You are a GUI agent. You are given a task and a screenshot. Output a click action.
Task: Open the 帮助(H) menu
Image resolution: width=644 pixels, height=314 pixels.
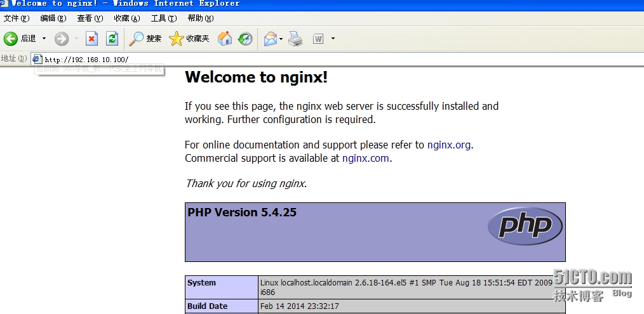click(x=201, y=18)
